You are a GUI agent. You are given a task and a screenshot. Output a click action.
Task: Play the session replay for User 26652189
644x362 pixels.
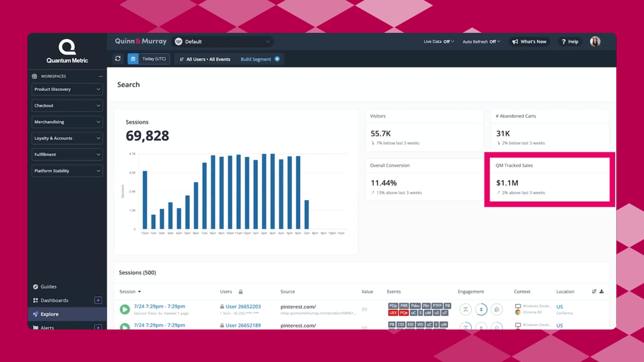tap(125, 326)
